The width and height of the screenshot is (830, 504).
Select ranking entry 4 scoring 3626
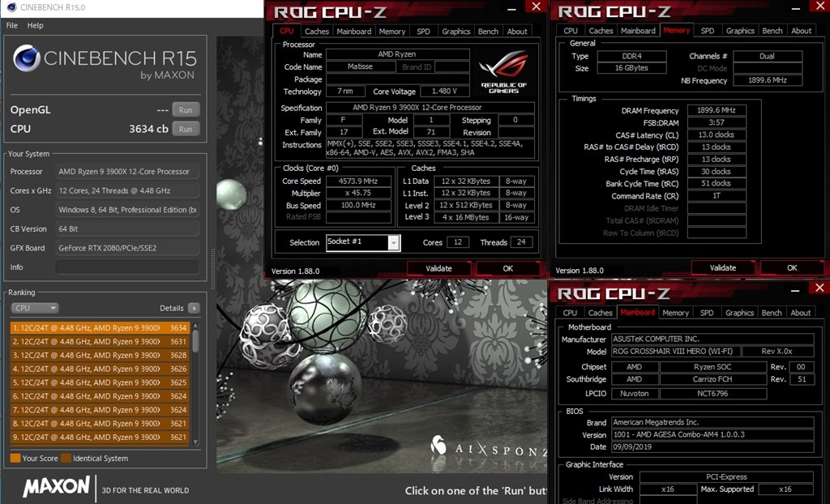click(100, 369)
